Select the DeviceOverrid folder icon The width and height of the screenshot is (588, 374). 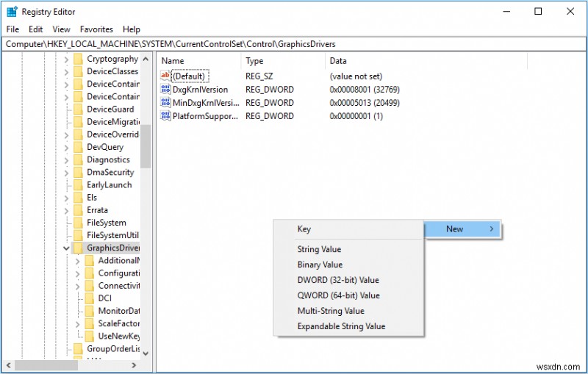click(x=78, y=134)
